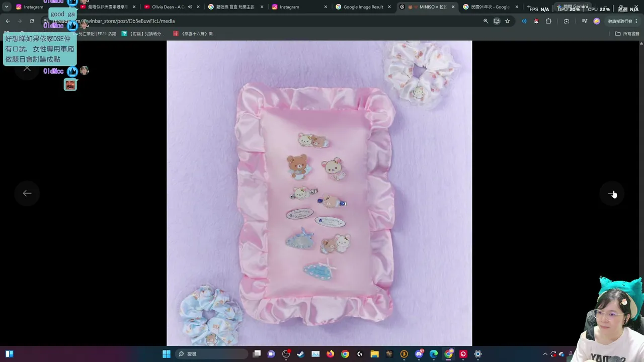Open Steam from the taskbar
This screenshot has height=362, width=644.
click(300, 354)
